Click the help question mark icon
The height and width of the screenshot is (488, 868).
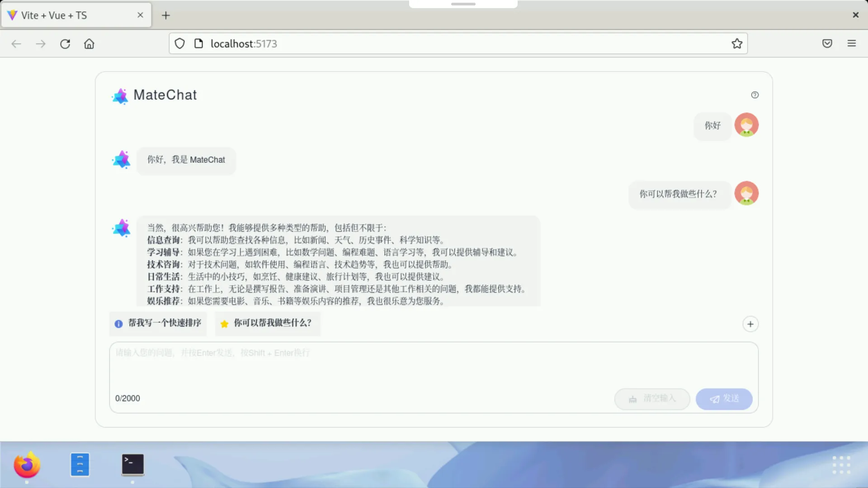pyautogui.click(x=755, y=95)
